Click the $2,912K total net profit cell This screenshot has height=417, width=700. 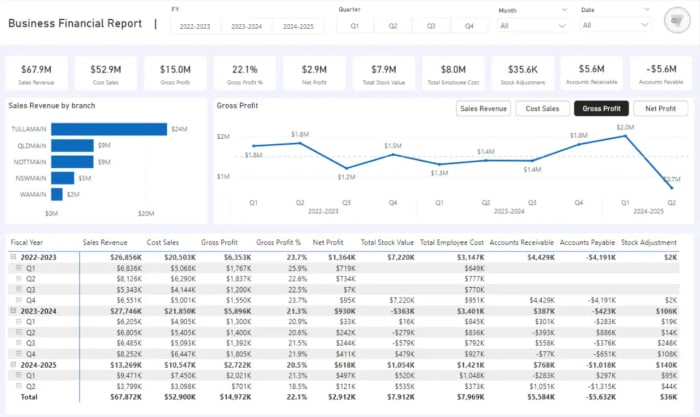click(342, 397)
